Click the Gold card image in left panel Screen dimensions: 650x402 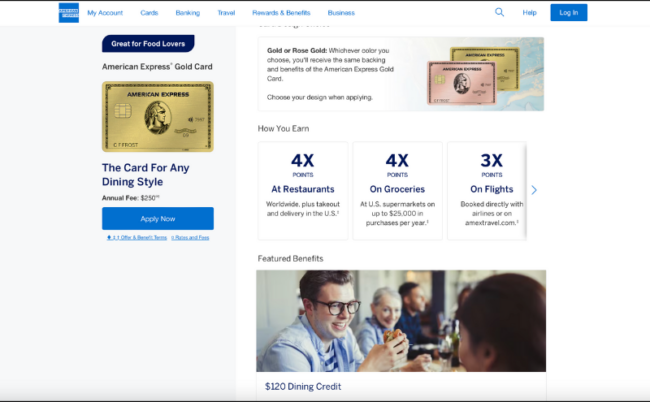[x=157, y=117]
